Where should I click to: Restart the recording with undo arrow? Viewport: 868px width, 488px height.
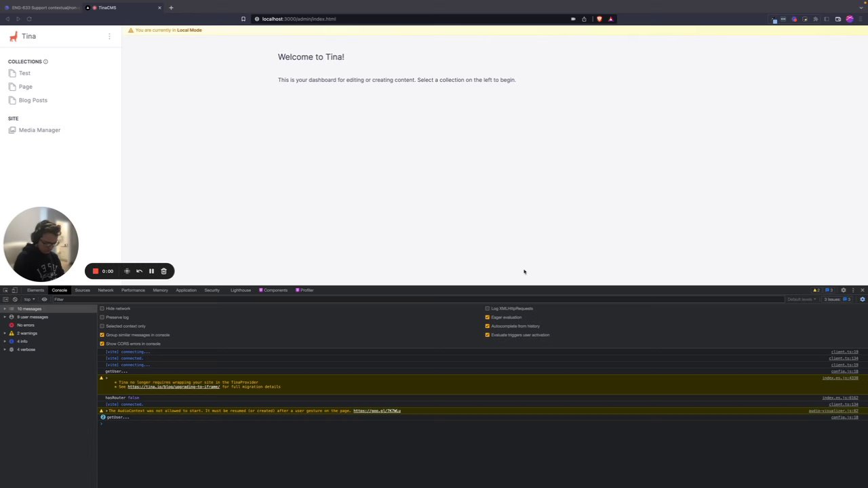coord(139,271)
